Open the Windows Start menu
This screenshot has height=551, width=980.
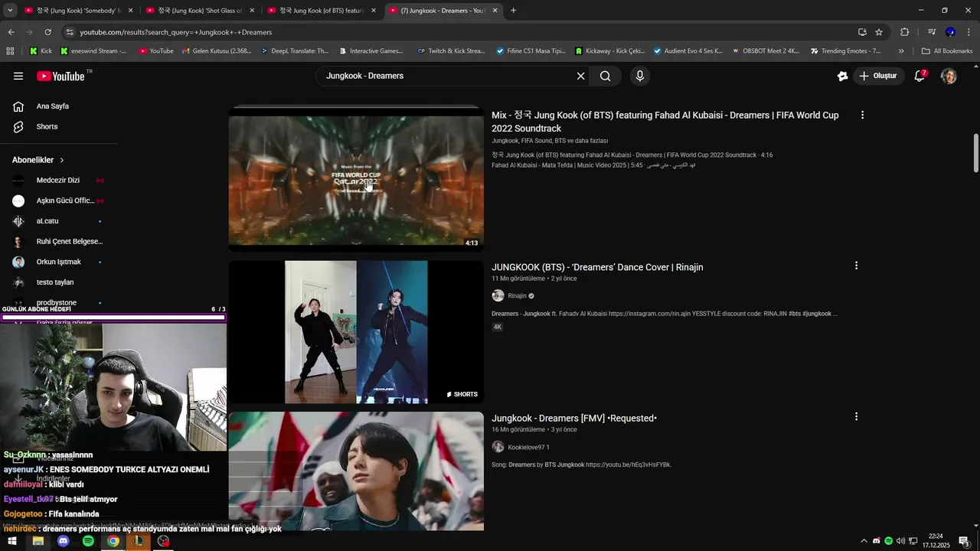coord(12,541)
